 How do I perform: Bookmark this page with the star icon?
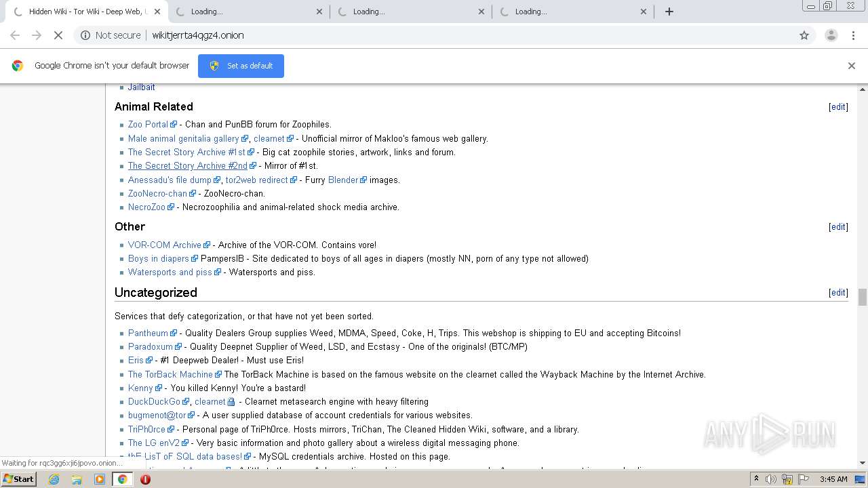(804, 35)
